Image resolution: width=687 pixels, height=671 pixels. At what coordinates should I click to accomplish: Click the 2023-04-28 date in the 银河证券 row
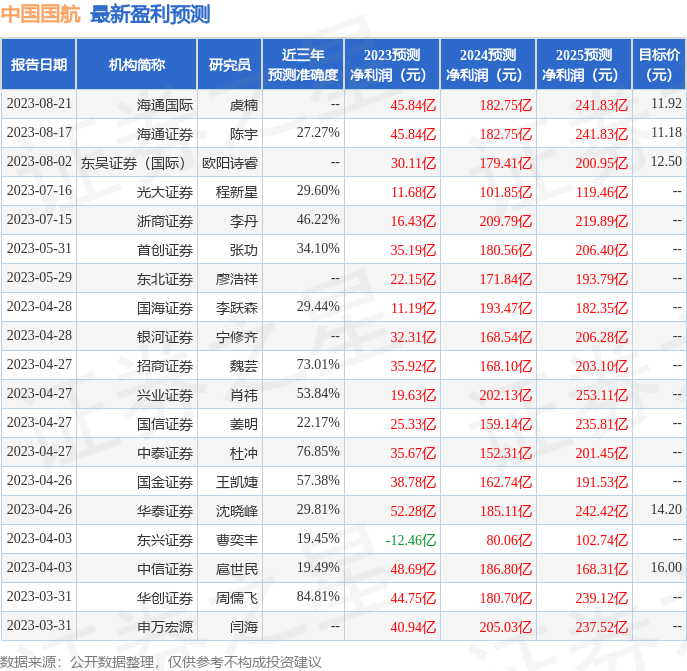tap(39, 335)
